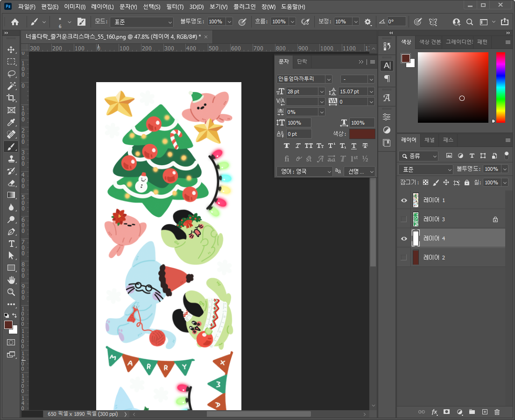Select the Zoom tool in toolbox
This screenshot has width=515, height=420.
coord(11,292)
